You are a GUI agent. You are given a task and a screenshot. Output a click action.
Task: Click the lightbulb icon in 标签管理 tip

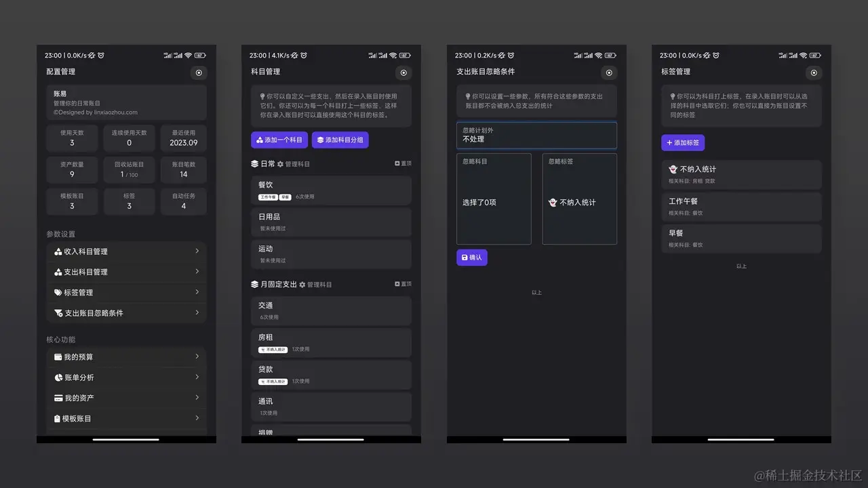[673, 97]
